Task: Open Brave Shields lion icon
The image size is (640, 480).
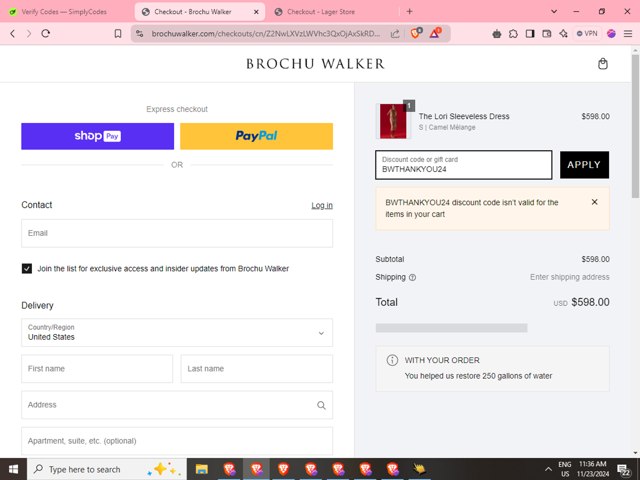Action: pos(416,33)
